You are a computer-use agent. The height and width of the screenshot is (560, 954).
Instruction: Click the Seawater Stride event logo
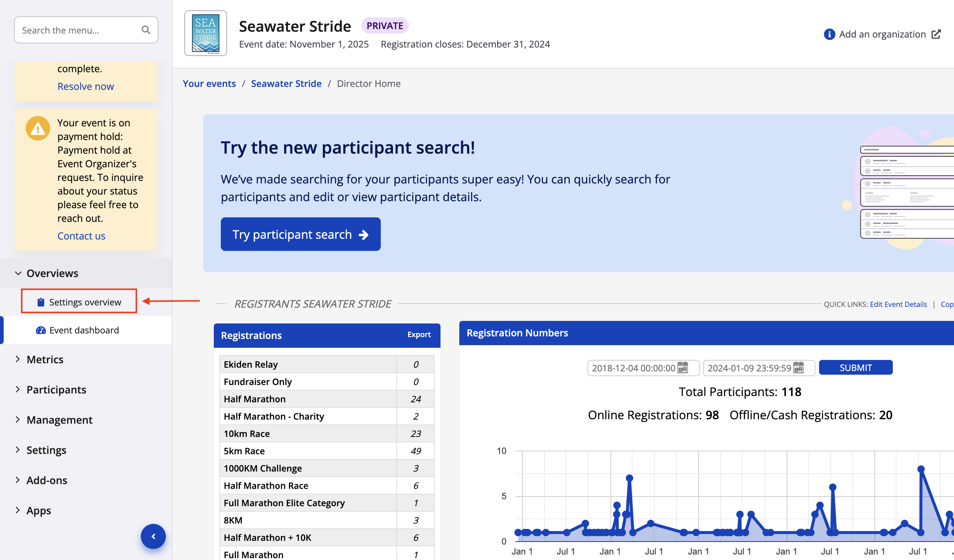(206, 33)
